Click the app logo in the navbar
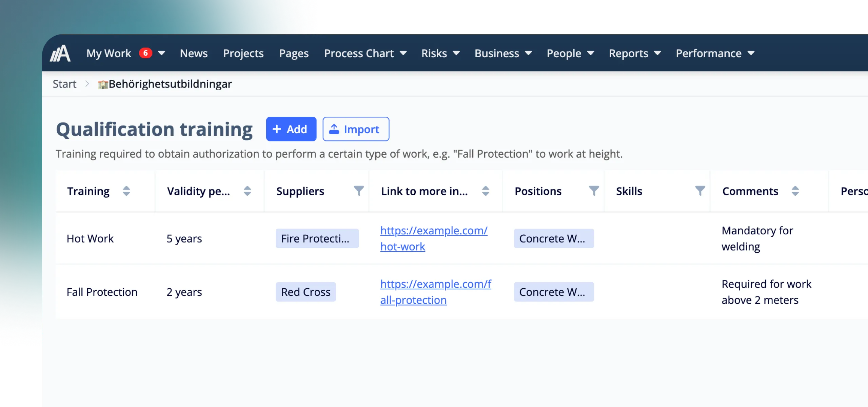Viewport: 868px width, 407px height. click(x=60, y=53)
